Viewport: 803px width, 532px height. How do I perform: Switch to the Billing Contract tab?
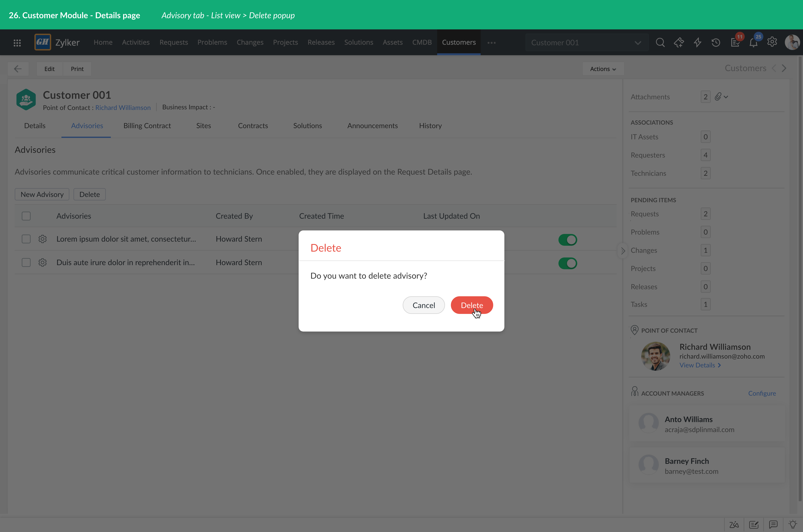[x=147, y=126]
